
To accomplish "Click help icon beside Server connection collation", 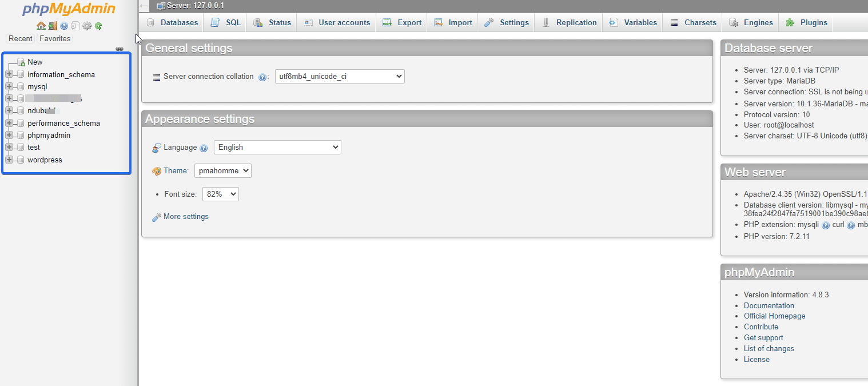I will (x=262, y=77).
